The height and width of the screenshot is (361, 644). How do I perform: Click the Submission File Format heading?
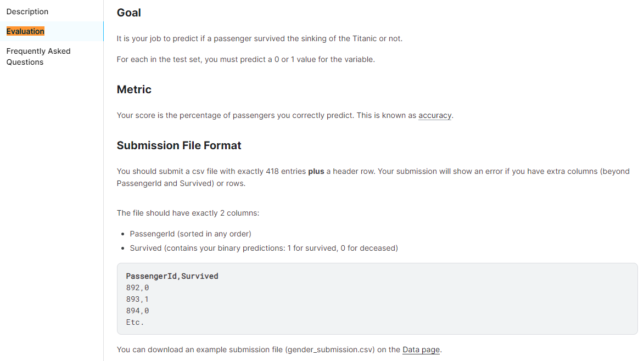point(179,145)
